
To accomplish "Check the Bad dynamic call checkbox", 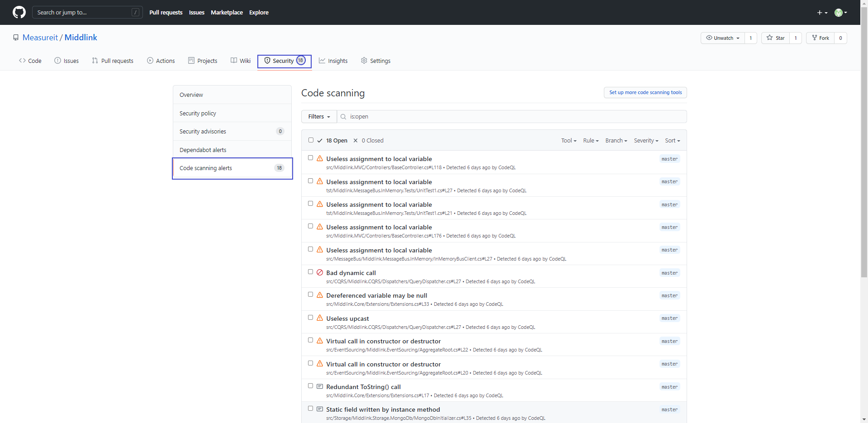I will [310, 272].
